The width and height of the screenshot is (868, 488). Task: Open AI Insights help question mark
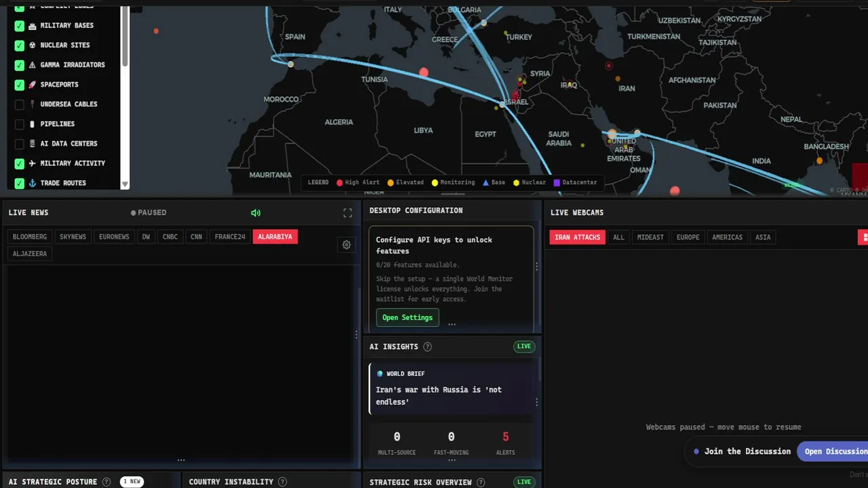[x=427, y=346]
